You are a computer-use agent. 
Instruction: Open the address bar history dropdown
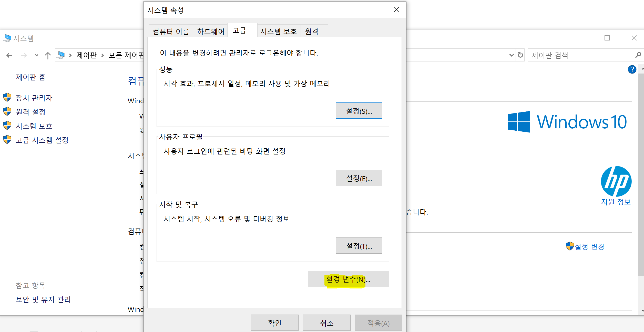click(512, 55)
